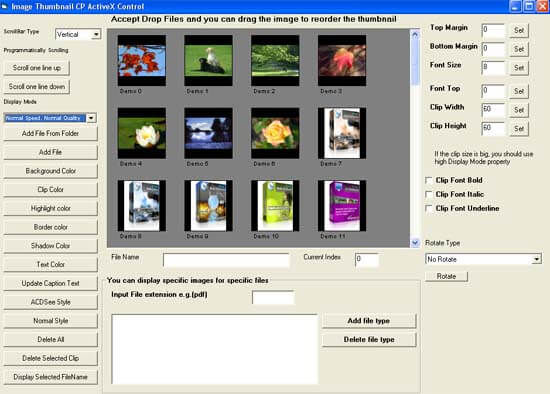
Task: Click the Add file type button
Action: click(x=369, y=321)
